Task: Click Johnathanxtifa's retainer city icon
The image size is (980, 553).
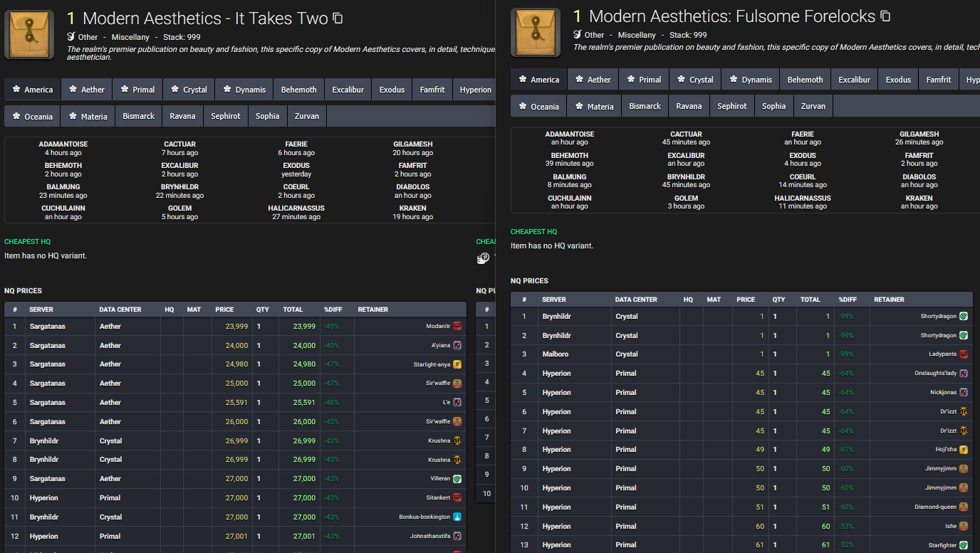Action: pyautogui.click(x=457, y=536)
